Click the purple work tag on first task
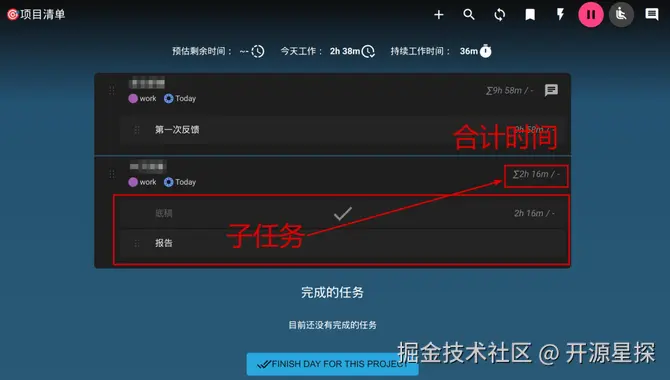Image resolution: width=670 pixels, height=380 pixels. pos(142,99)
